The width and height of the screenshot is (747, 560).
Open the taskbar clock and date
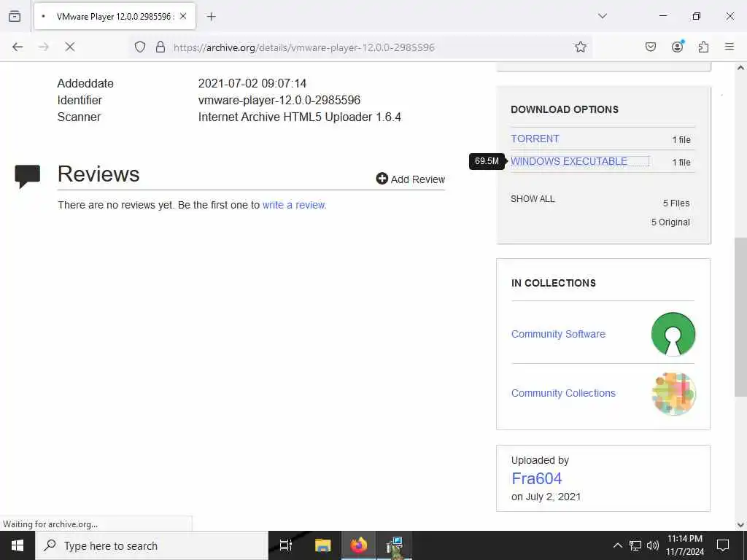[x=684, y=545]
